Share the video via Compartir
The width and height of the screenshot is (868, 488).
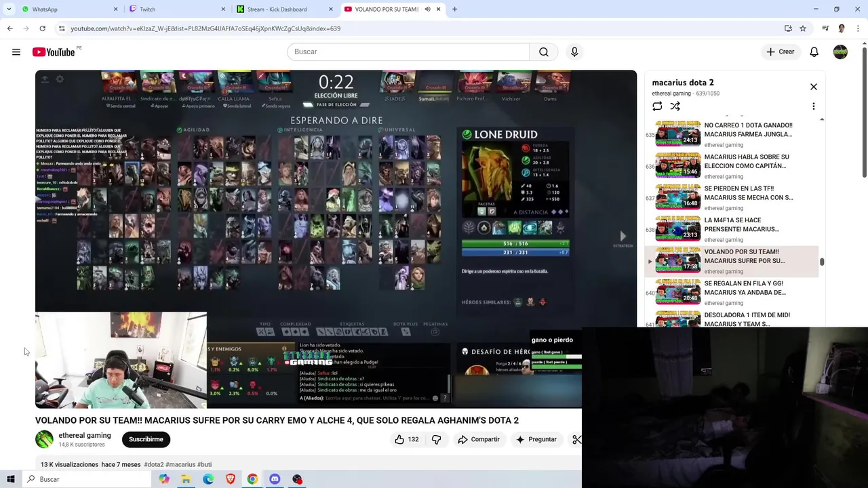478,439
